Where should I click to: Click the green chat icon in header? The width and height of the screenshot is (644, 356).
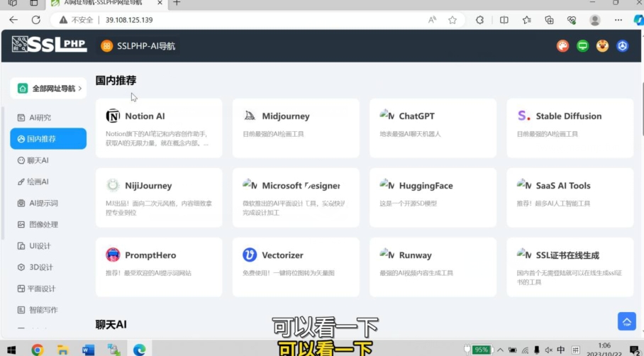(582, 46)
